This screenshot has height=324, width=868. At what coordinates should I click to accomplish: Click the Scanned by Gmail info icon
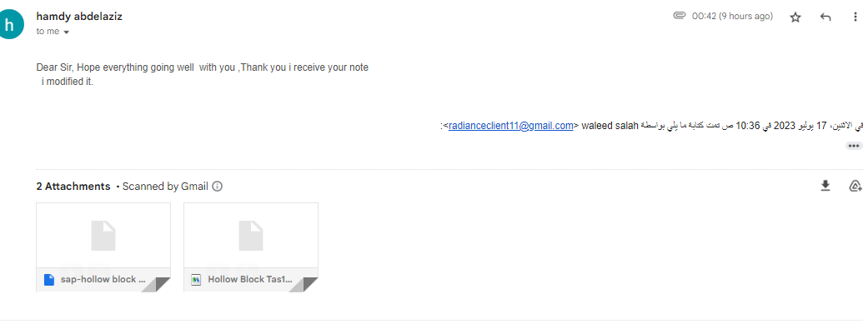coord(218,187)
